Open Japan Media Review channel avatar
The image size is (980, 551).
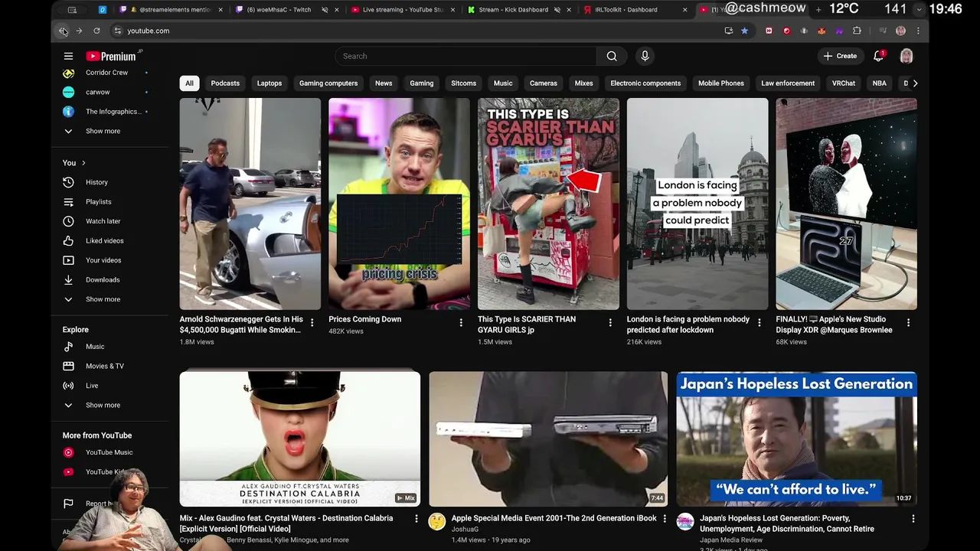point(685,522)
